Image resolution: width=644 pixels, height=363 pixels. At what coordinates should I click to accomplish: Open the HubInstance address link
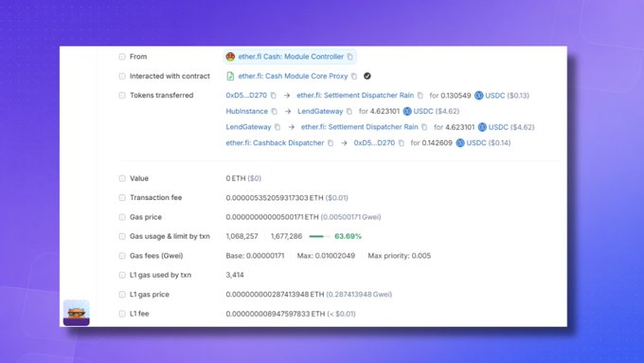[247, 112]
